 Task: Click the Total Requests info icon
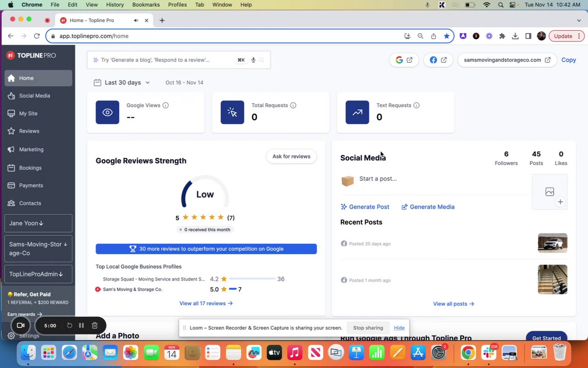click(293, 105)
